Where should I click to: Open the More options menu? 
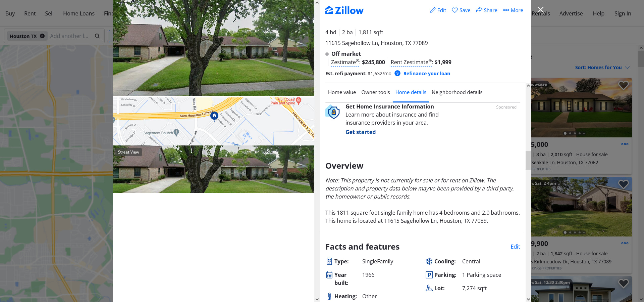[x=513, y=10]
